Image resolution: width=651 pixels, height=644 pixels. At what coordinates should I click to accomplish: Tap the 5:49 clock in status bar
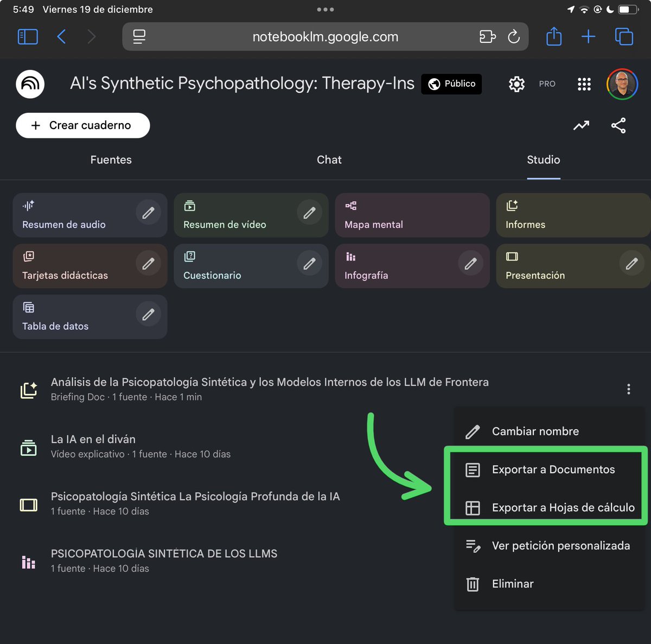(23, 9)
